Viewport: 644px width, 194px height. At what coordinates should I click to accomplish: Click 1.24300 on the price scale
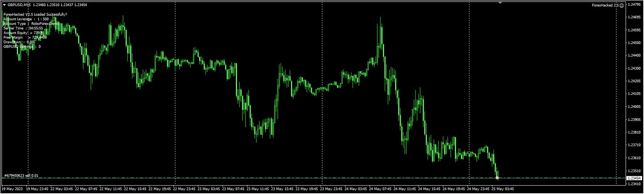click(634, 68)
